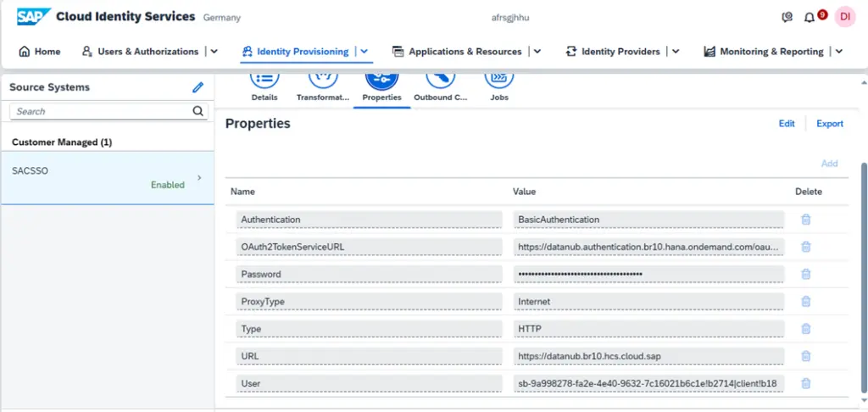
Task: Open the DI user avatar menu
Action: (x=844, y=17)
